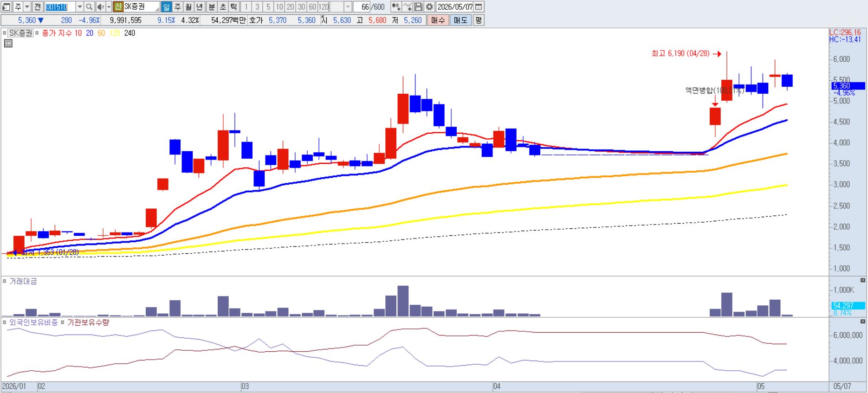The image size is (868, 393).
Task: Toggle the square marker before 기관보유수량
Action: pos(63,322)
